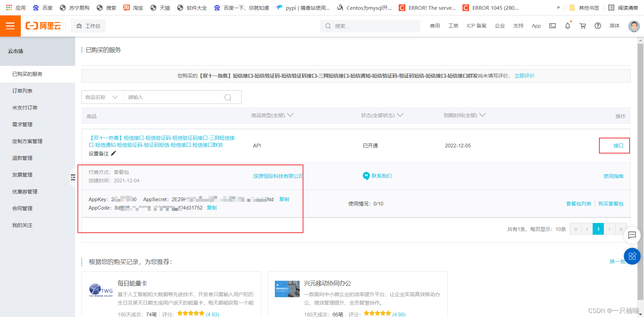Open the 其他书签 bookmarks folder
Screen dimensions: 644x317
(584, 8)
